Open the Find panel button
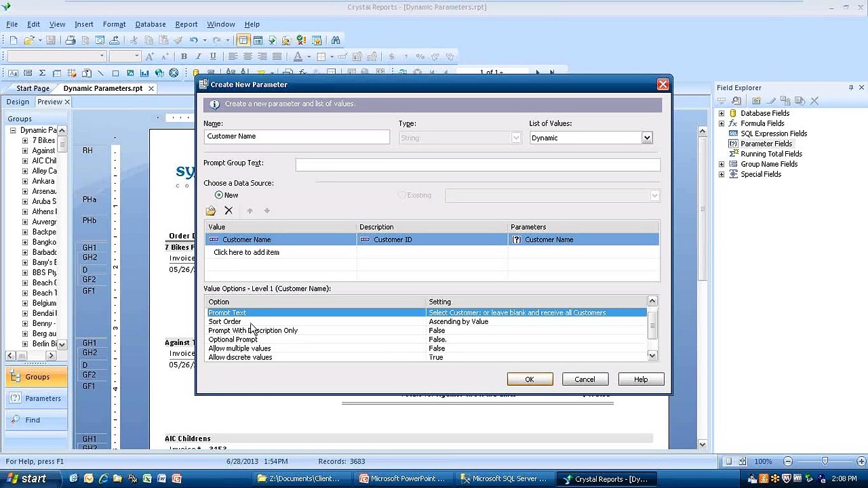 (37, 420)
